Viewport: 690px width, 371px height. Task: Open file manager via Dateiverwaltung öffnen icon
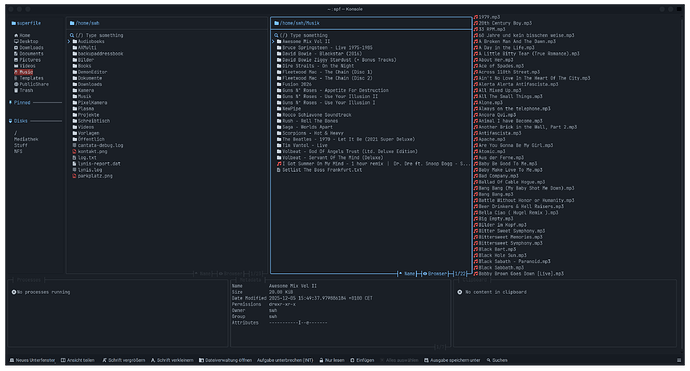point(202,360)
